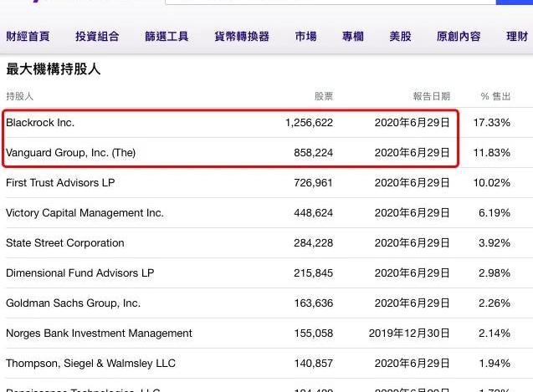Click the % 售出 column header
Screen dimensions: 533x392
click(x=495, y=96)
